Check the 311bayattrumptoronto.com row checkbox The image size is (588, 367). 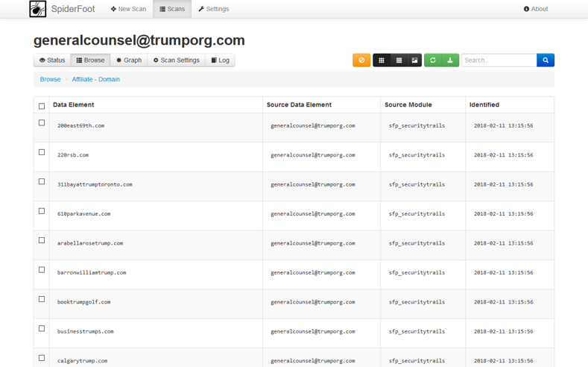pyautogui.click(x=42, y=181)
